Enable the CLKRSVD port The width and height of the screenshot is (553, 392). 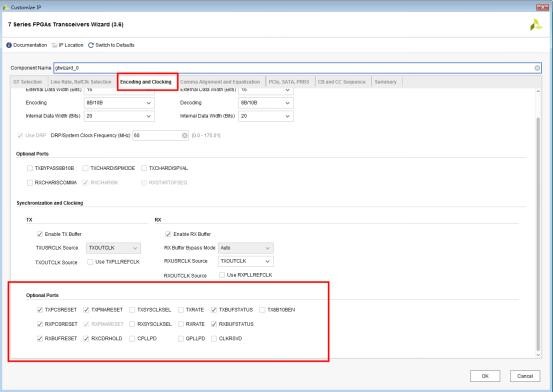(214, 338)
